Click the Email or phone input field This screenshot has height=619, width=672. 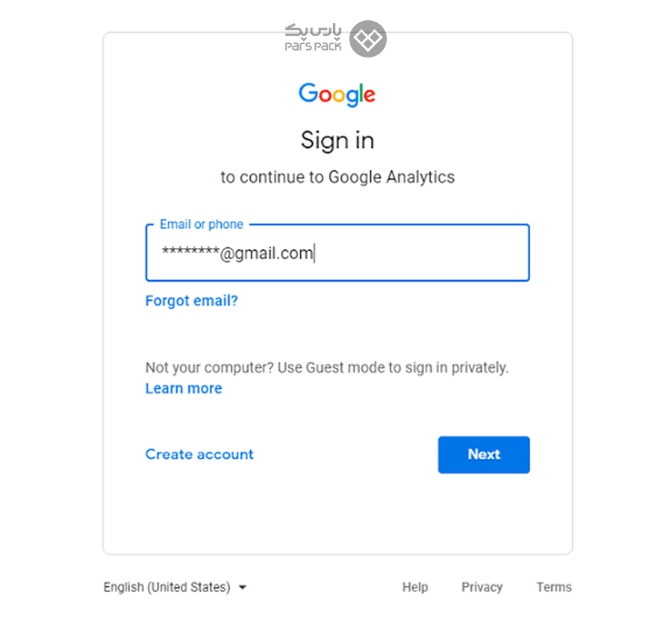pyautogui.click(x=337, y=252)
